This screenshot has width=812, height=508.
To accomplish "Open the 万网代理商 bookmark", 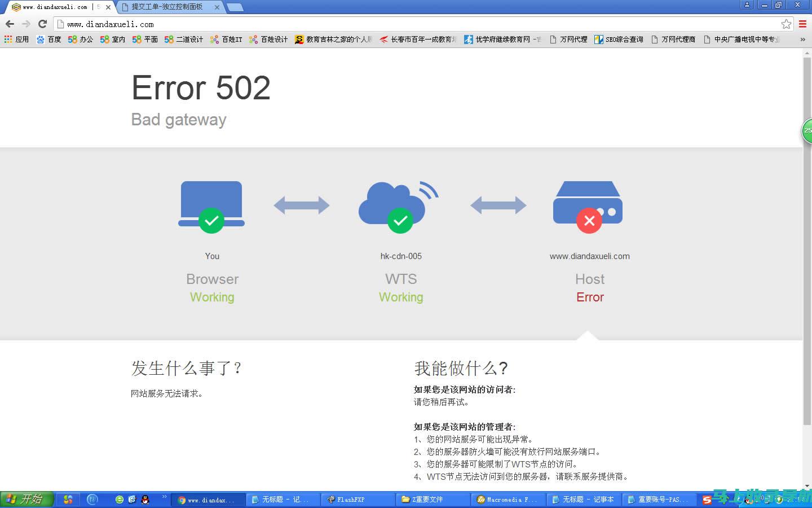I will 673,40.
